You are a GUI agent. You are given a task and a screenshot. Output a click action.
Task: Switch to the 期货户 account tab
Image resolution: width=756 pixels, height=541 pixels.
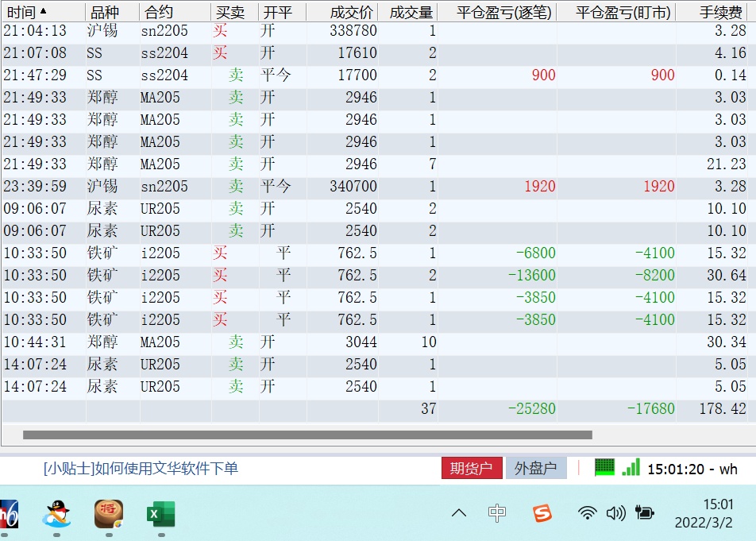472,468
